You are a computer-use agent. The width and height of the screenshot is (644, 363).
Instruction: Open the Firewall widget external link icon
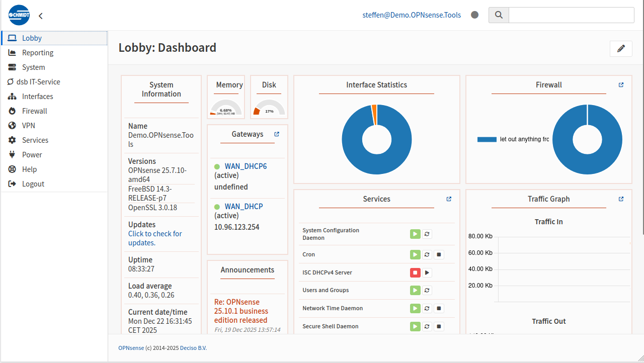(x=621, y=85)
